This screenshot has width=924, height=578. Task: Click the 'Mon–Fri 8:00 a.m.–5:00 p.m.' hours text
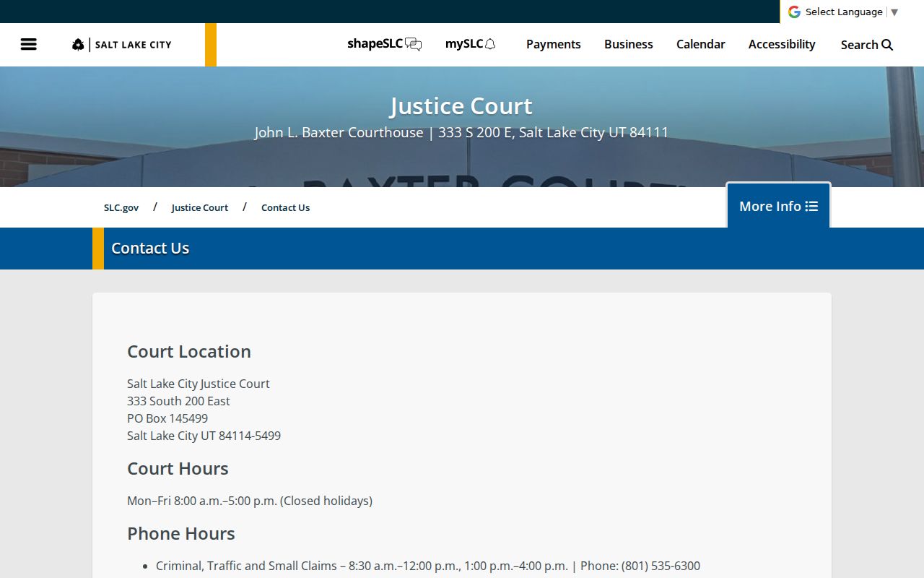coord(250,501)
